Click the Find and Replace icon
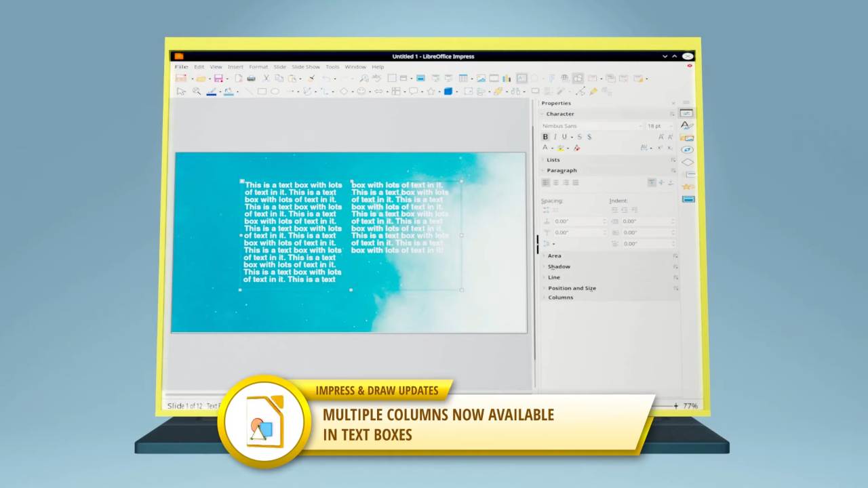Image resolution: width=868 pixels, height=488 pixels. [364, 78]
